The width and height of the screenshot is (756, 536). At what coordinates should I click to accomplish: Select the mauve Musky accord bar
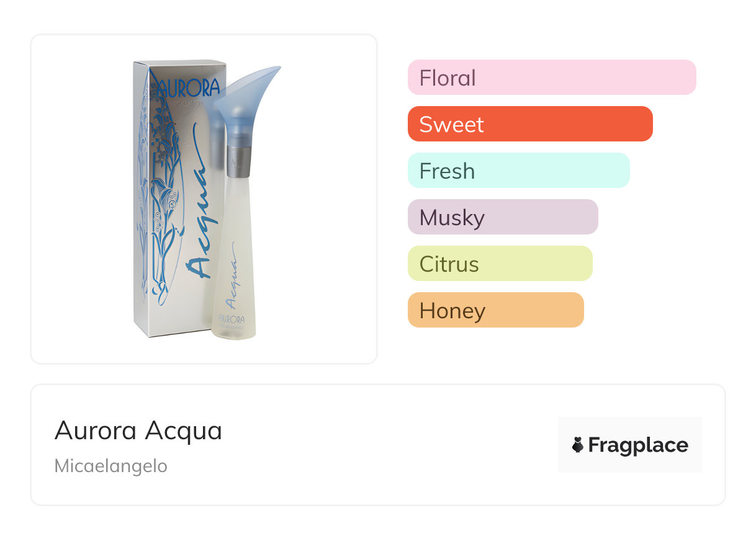(x=502, y=217)
